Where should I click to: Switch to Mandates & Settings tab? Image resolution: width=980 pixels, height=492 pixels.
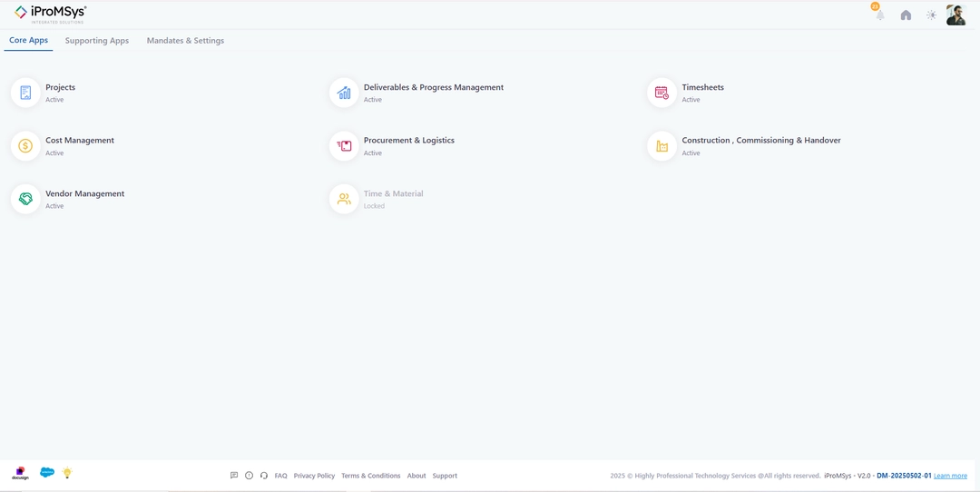point(185,41)
